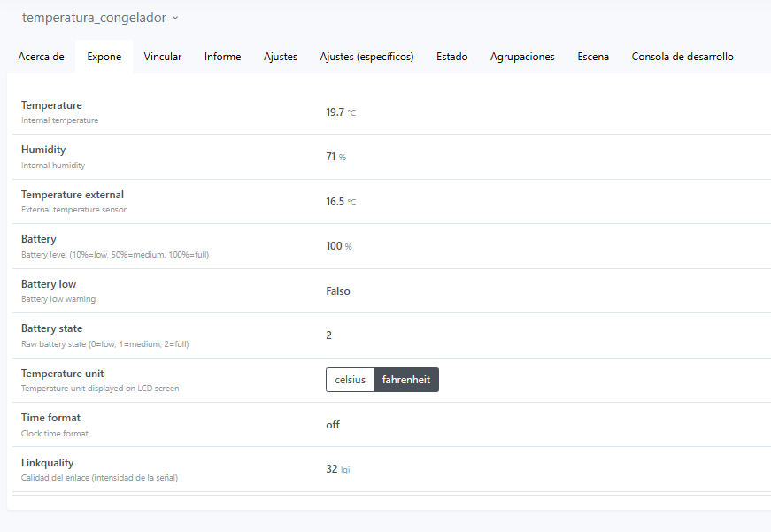Set temperature unit to fahrenheit
The width and height of the screenshot is (771, 532).
point(406,380)
